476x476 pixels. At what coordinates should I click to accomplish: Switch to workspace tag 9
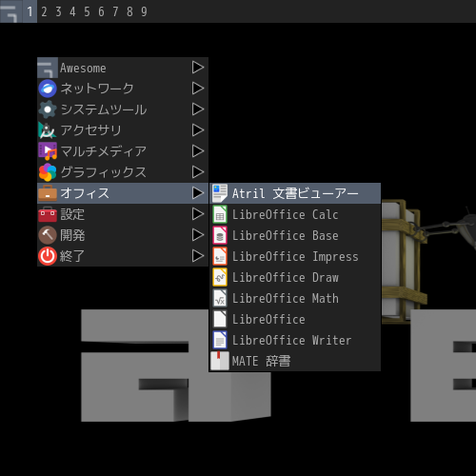click(x=144, y=11)
